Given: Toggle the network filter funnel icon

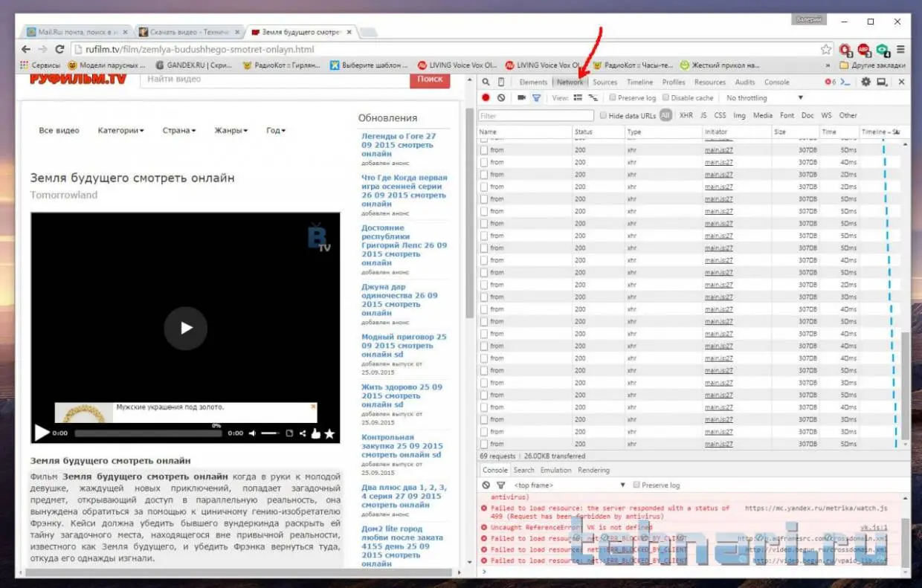Looking at the screenshot, I should 536,98.
